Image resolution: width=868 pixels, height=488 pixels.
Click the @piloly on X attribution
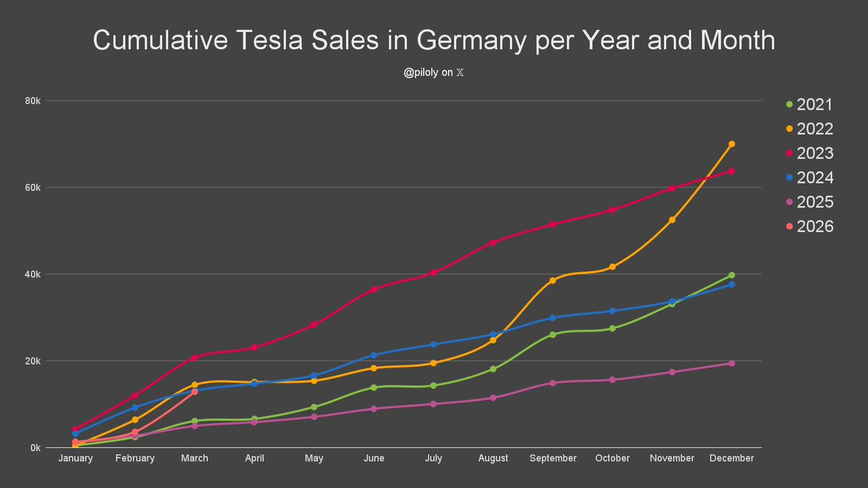434,73
